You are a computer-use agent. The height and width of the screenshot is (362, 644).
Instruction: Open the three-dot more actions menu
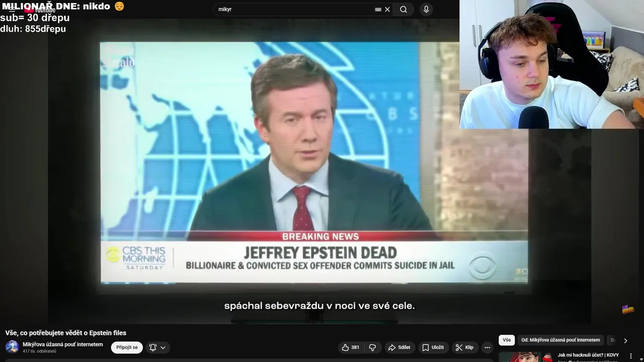[487, 347]
